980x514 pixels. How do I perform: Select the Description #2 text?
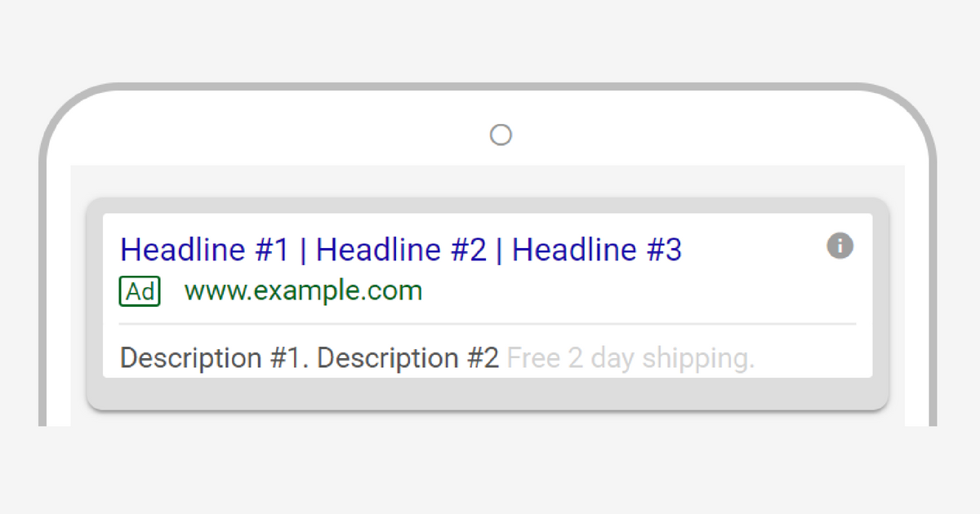point(408,358)
